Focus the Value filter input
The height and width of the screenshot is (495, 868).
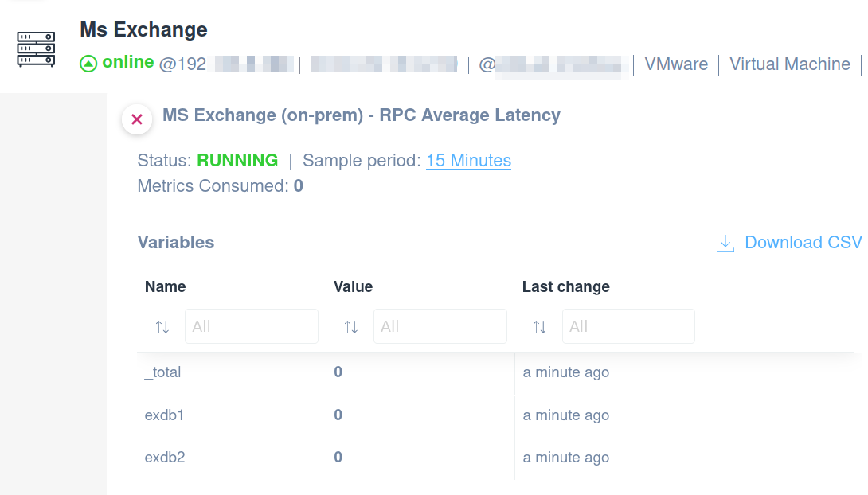pos(440,326)
